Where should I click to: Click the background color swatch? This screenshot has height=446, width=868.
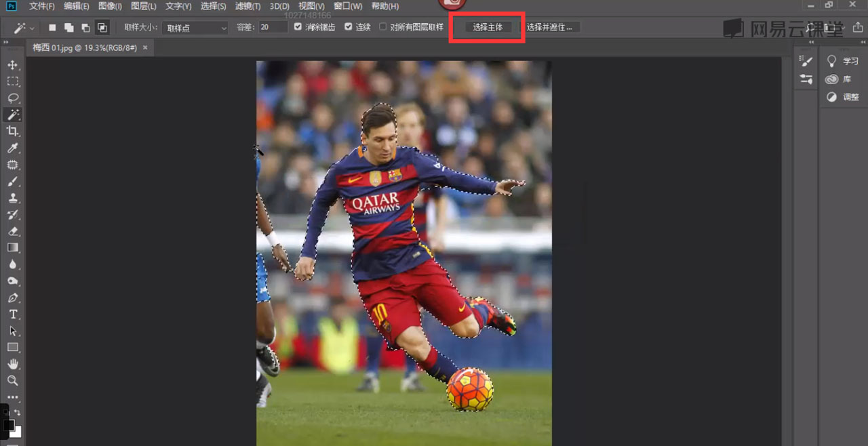point(17,432)
